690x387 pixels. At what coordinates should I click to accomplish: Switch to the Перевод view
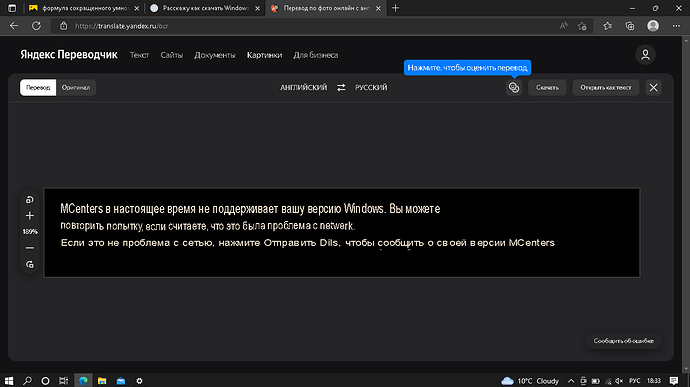coord(38,88)
